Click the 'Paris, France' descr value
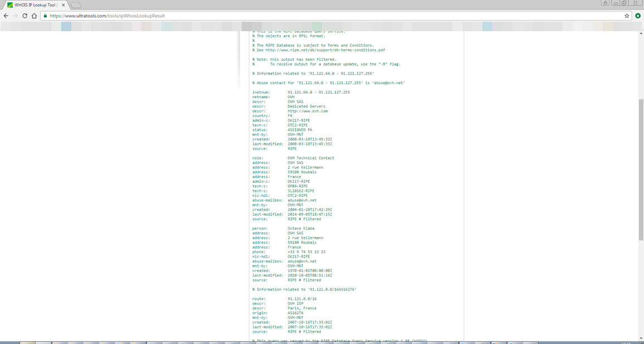This screenshot has height=344, width=644. pyautogui.click(x=302, y=308)
